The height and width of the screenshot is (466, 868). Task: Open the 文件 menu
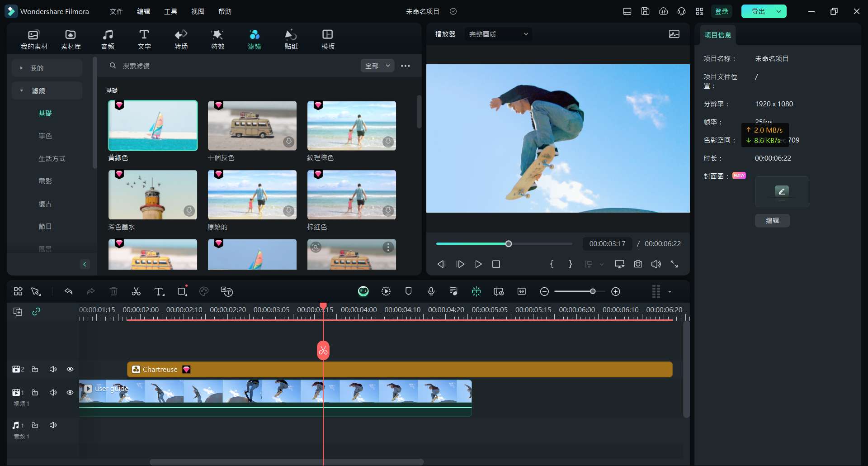coord(116,11)
